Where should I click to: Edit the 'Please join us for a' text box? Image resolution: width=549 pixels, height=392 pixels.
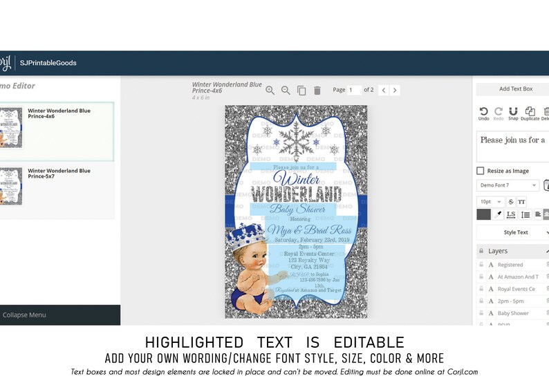pos(513,147)
